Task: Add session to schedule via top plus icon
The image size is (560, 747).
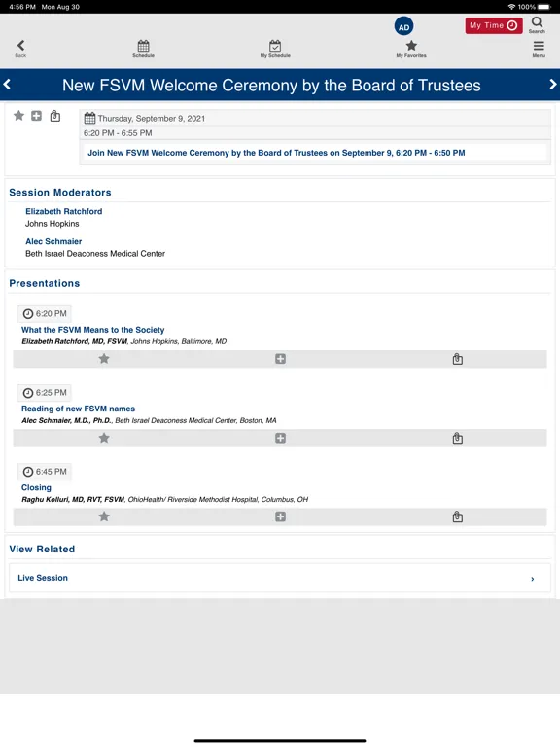Action: click(36, 116)
